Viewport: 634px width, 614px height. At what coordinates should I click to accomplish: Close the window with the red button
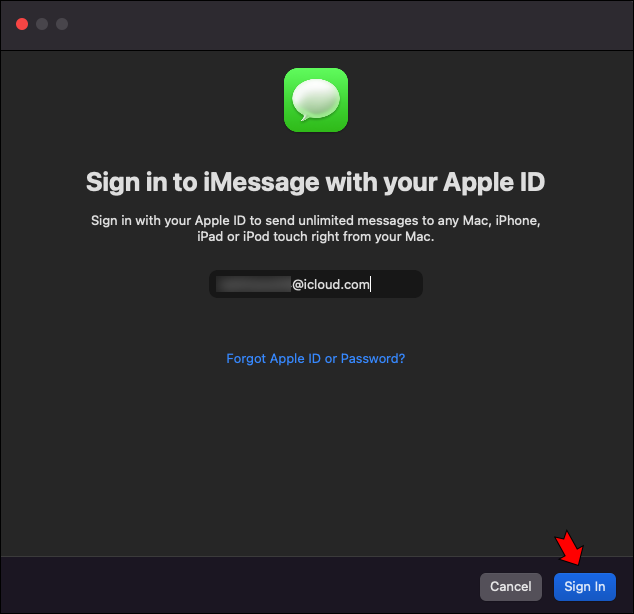(x=22, y=24)
